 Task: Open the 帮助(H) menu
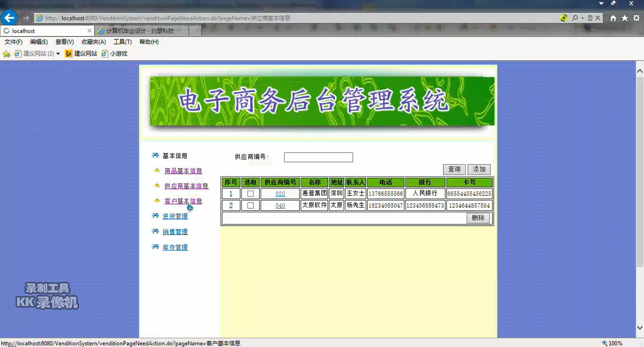[149, 42]
